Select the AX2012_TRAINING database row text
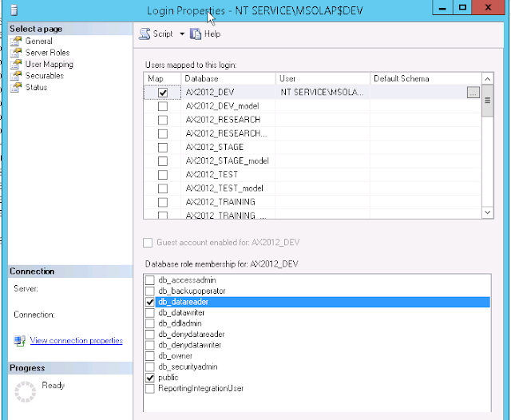Image resolution: width=511 pixels, height=420 pixels. click(220, 202)
